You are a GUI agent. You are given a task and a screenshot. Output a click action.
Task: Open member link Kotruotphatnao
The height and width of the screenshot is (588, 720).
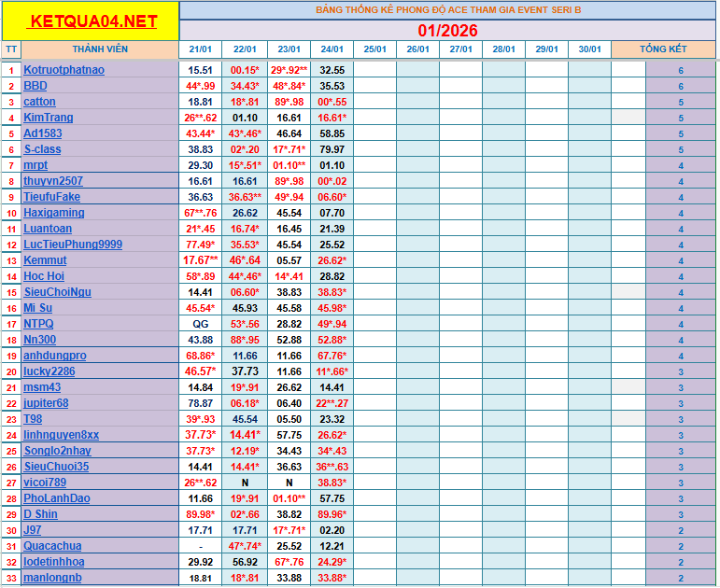(64, 70)
